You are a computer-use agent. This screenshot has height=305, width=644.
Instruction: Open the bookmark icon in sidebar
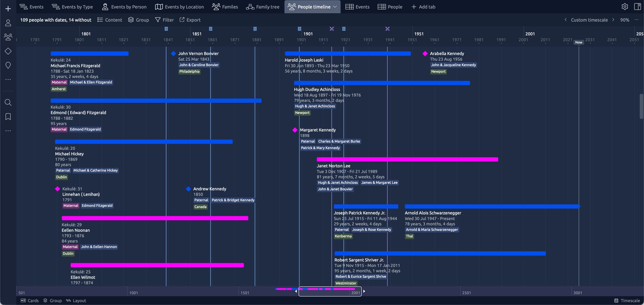(8, 117)
